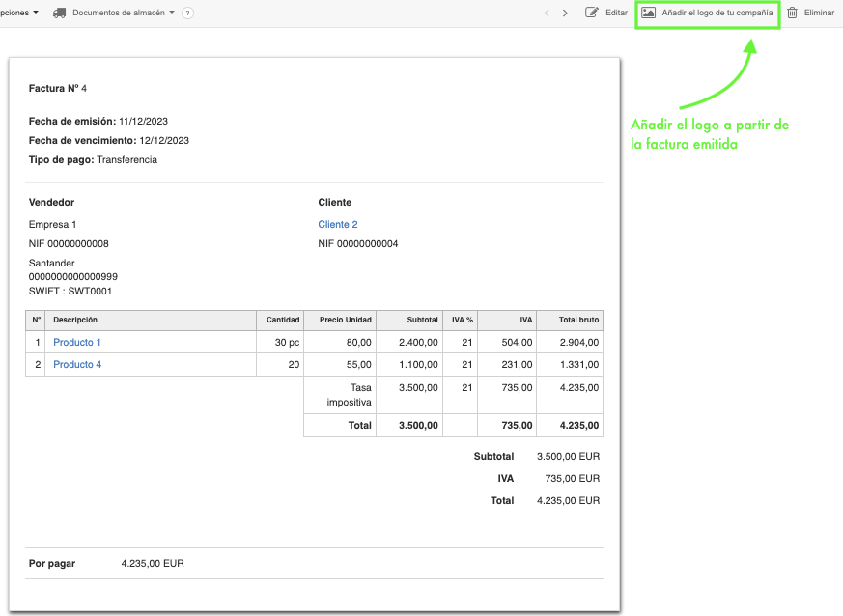The height and width of the screenshot is (616, 843).
Task: Click the Total bruto column header
Action: click(579, 320)
